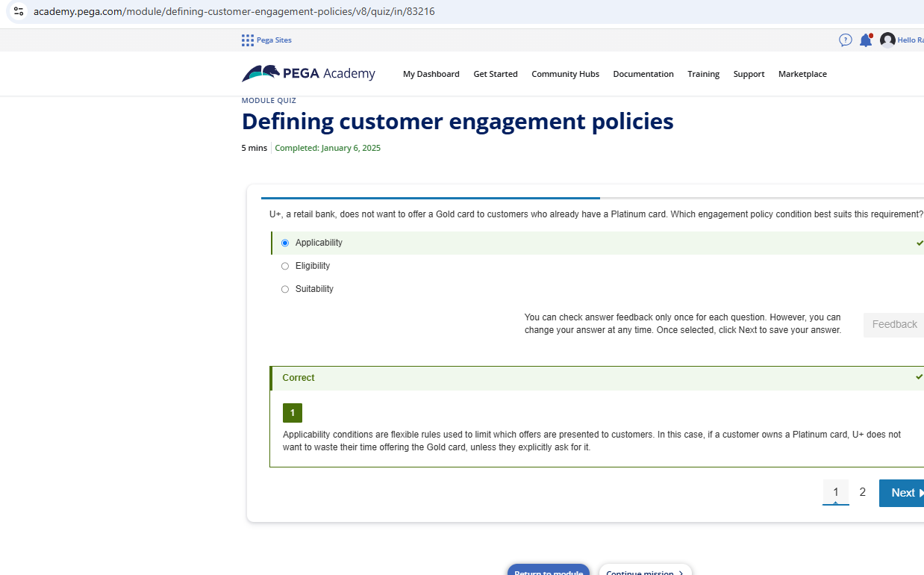
Task: Click the Pega Academy logo
Action: coord(308,73)
